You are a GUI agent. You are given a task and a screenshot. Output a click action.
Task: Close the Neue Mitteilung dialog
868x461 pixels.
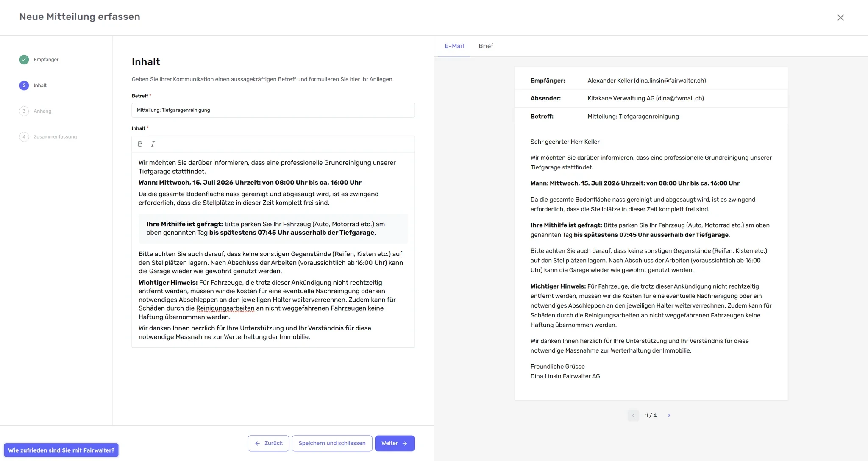(x=840, y=17)
